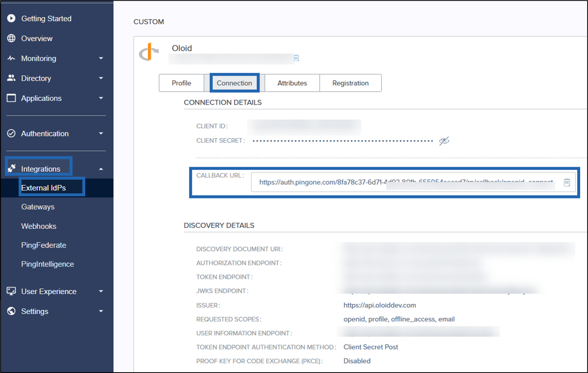Click the Oloid provider name heading

tap(182, 48)
